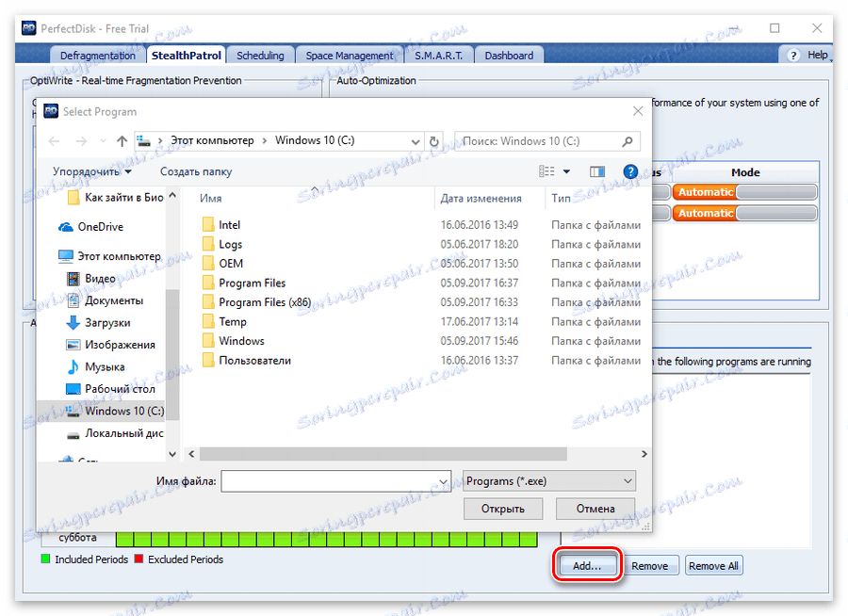Click Этот компьютер in address breadcrumb

point(212,140)
